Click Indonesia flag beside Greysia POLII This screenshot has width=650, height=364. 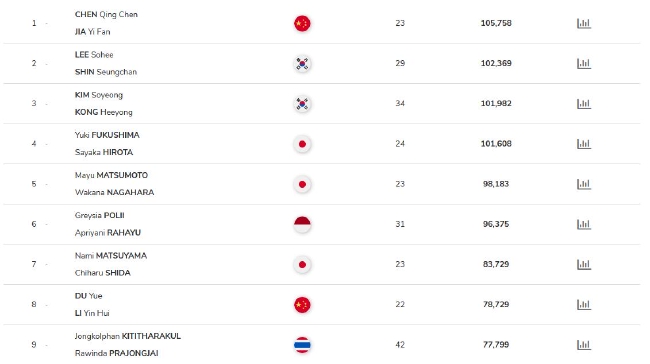coord(302,224)
